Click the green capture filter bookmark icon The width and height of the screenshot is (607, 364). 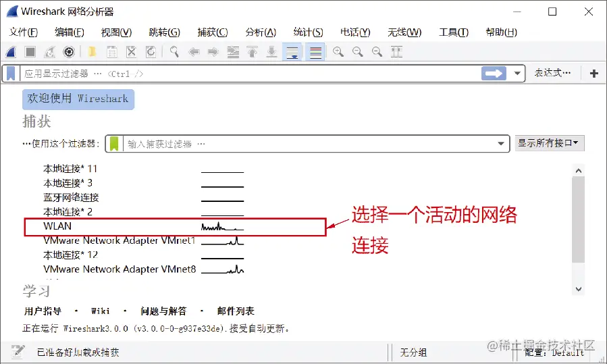(114, 144)
